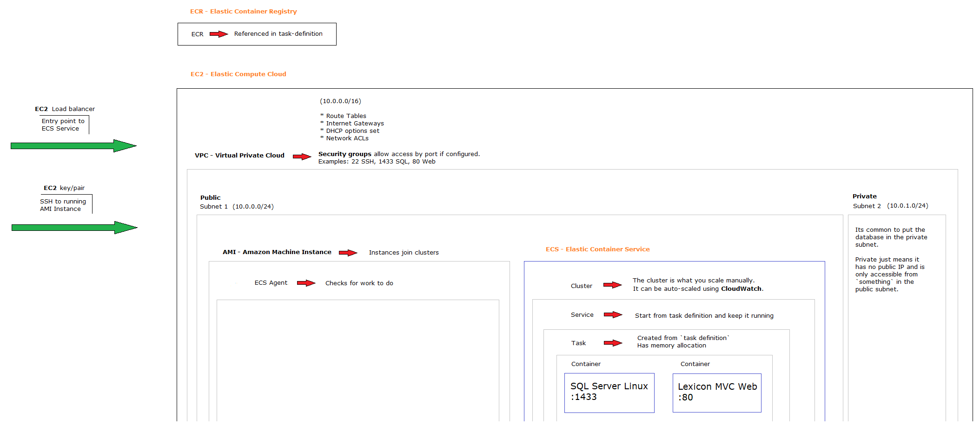Click 'Subnet 1 (10.0.0.0/24)' text
Viewport: 980px width, 432px height.
coord(237,207)
